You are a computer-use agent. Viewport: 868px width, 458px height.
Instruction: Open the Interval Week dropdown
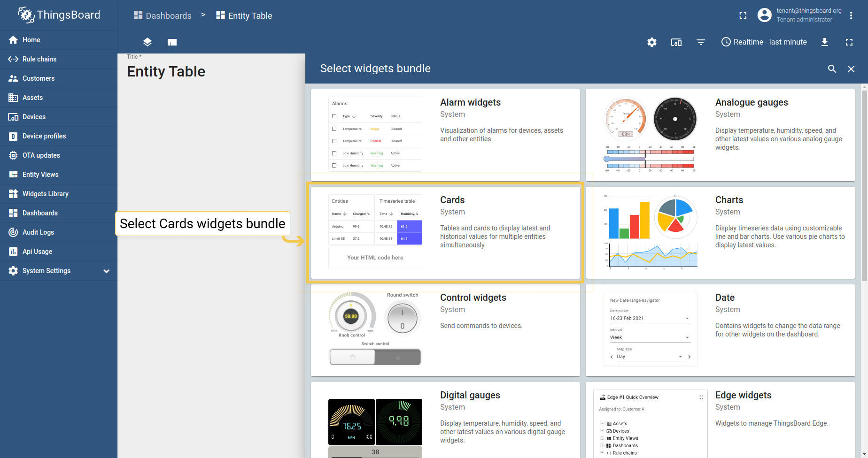649,337
